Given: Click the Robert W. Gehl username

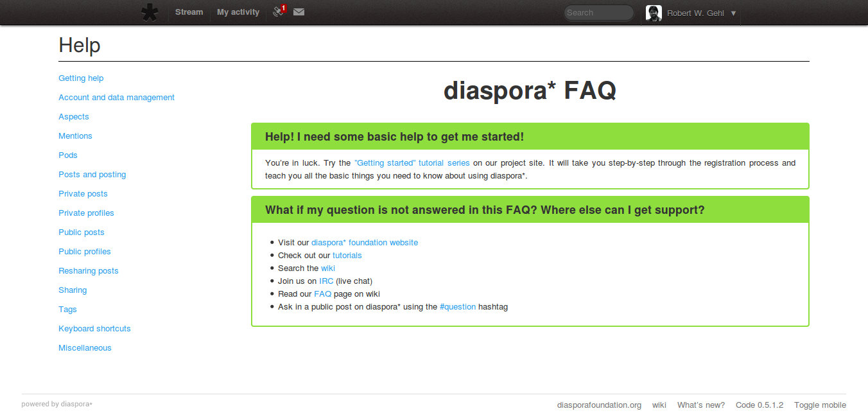Looking at the screenshot, I should pos(695,13).
